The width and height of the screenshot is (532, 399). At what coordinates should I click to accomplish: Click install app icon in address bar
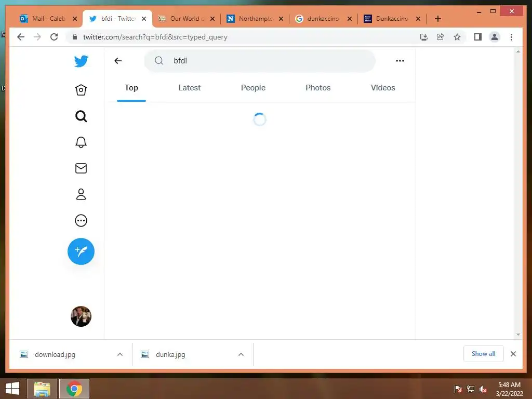click(x=424, y=37)
